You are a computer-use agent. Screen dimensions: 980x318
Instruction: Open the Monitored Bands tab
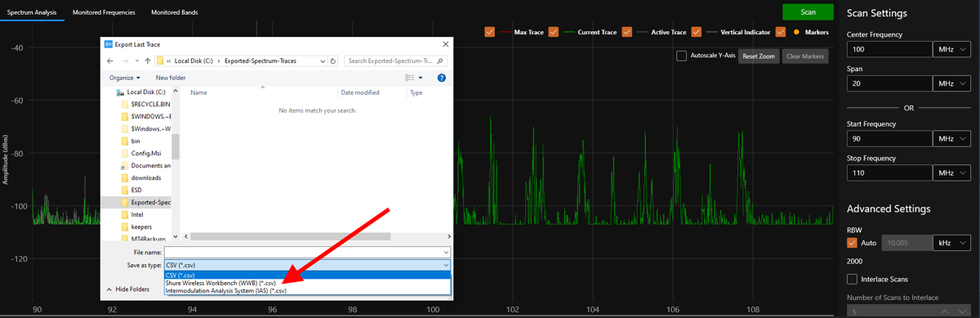(174, 12)
